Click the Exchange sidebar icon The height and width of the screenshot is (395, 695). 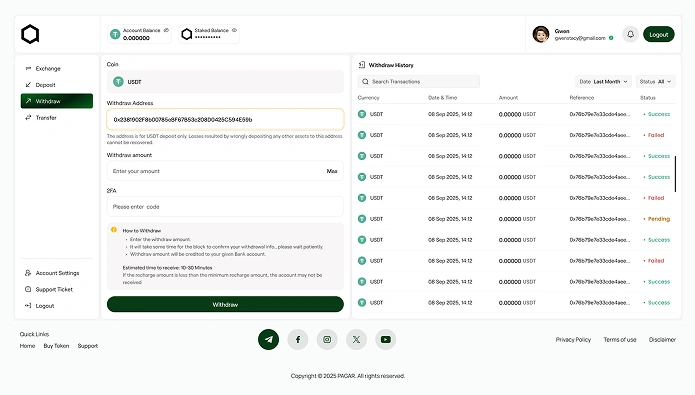[x=28, y=68]
